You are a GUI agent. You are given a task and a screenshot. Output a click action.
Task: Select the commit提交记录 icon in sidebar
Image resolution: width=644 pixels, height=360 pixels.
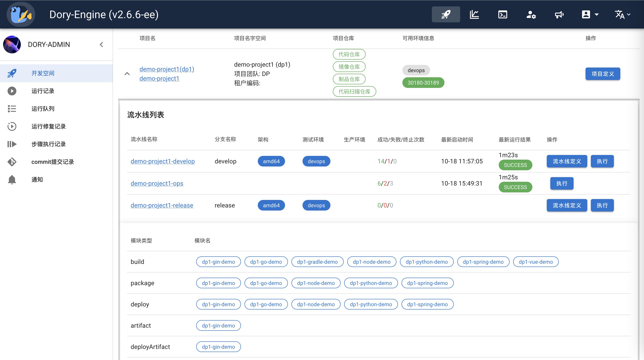point(12,162)
